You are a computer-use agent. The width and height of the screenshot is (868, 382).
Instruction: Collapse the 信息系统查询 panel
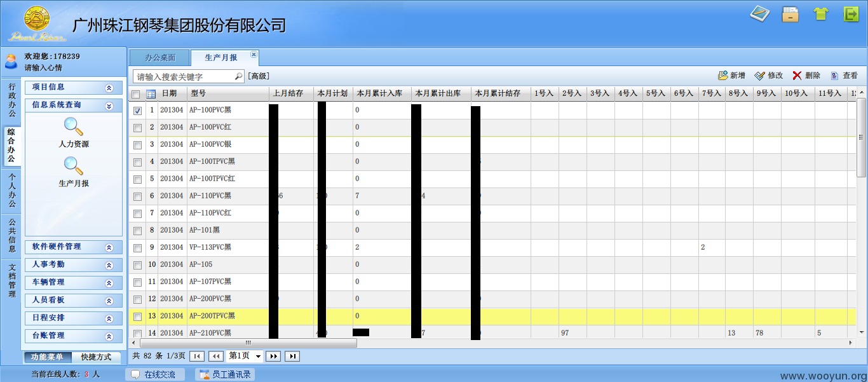[x=109, y=106]
